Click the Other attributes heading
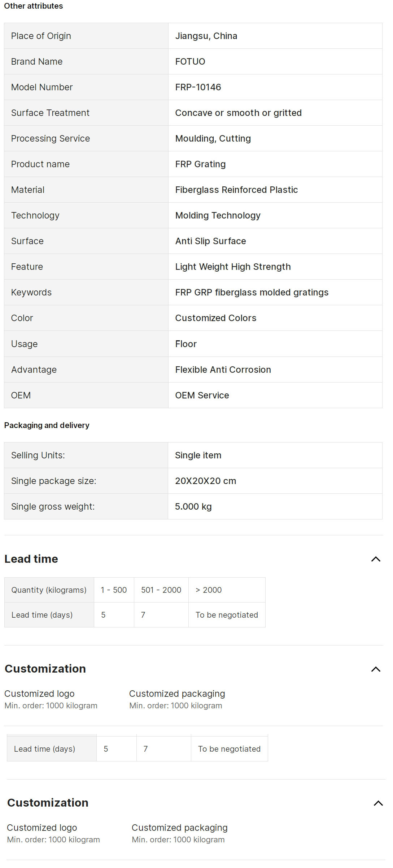The height and width of the screenshot is (868, 393). click(34, 6)
